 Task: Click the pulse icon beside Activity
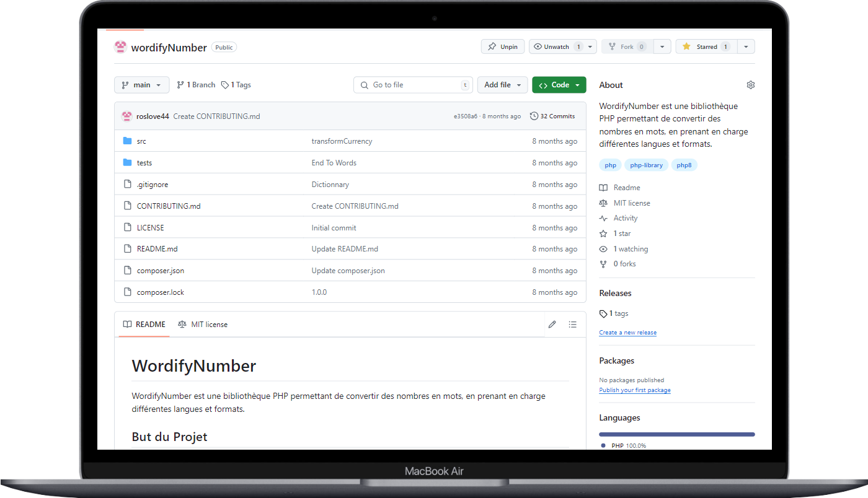tap(603, 218)
